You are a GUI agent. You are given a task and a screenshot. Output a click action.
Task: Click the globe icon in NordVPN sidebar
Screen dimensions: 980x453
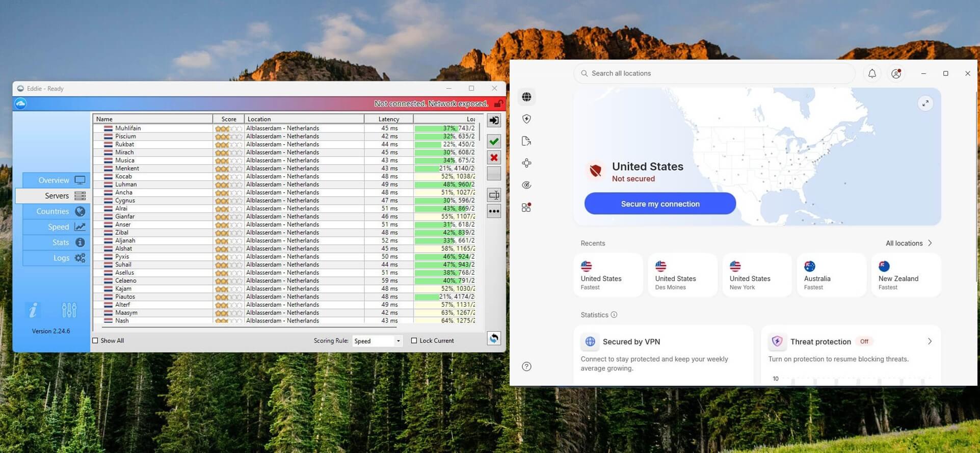coord(526,97)
